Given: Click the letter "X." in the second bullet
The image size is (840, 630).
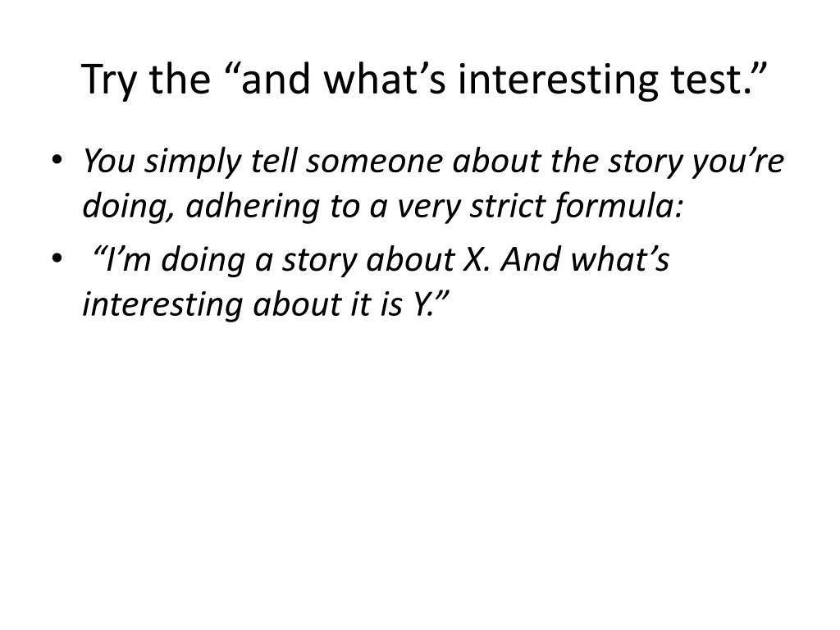Looking at the screenshot, I should point(472,259).
